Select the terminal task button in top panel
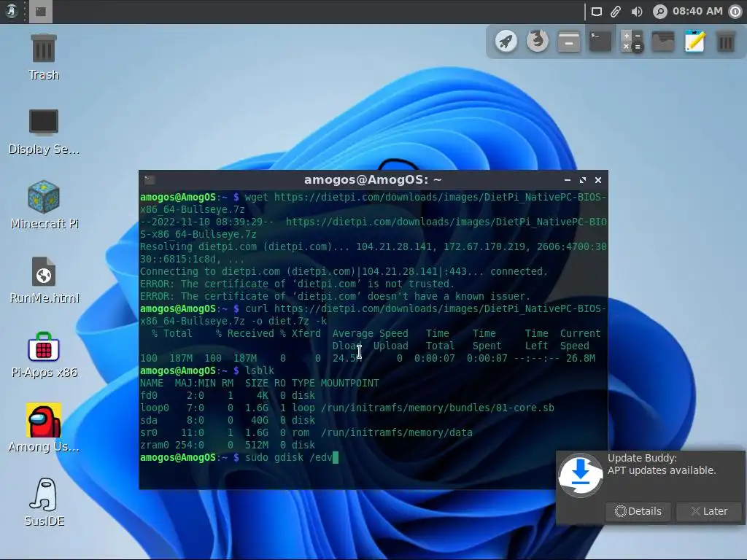Image resolution: width=747 pixels, height=560 pixels. 41,12
